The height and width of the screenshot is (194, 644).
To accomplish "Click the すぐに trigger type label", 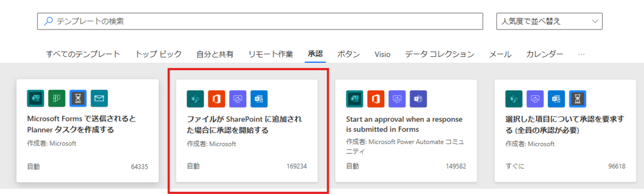I will coord(515,167).
